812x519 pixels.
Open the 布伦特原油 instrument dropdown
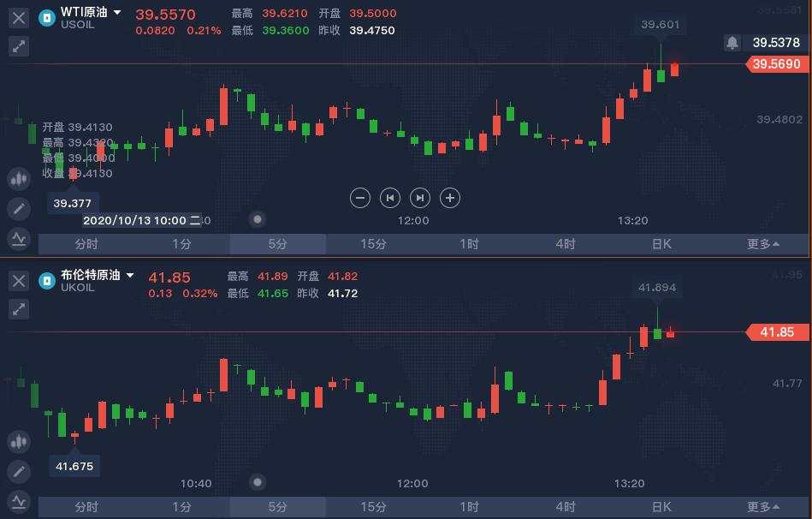(130, 275)
